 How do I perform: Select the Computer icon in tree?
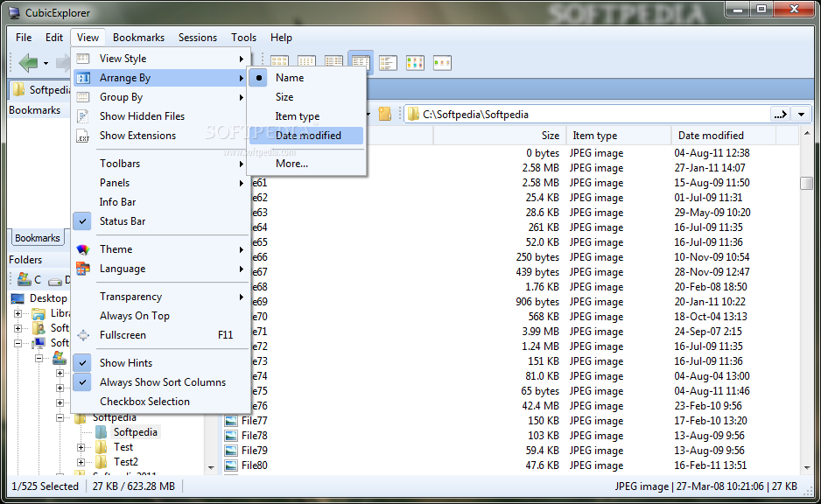(39, 343)
